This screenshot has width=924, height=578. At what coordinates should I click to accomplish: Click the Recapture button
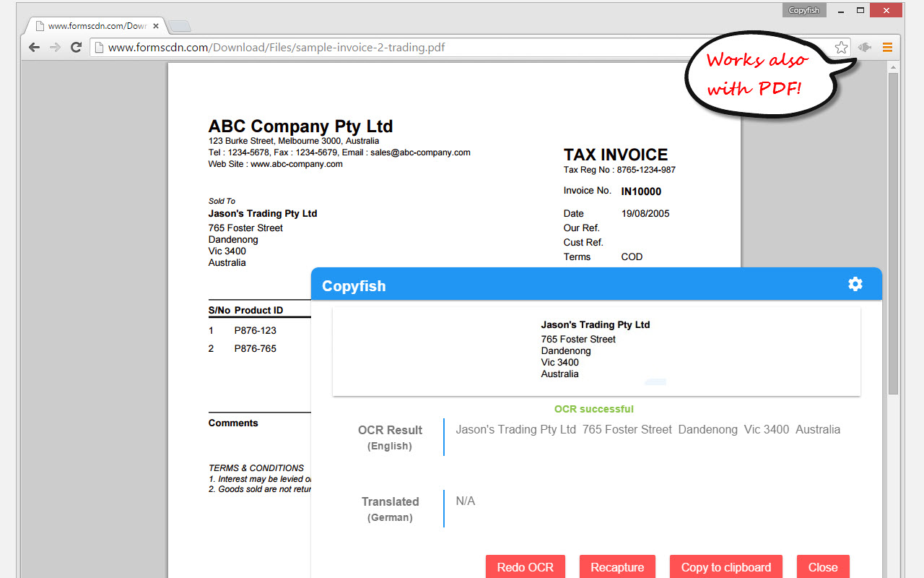[617, 567]
